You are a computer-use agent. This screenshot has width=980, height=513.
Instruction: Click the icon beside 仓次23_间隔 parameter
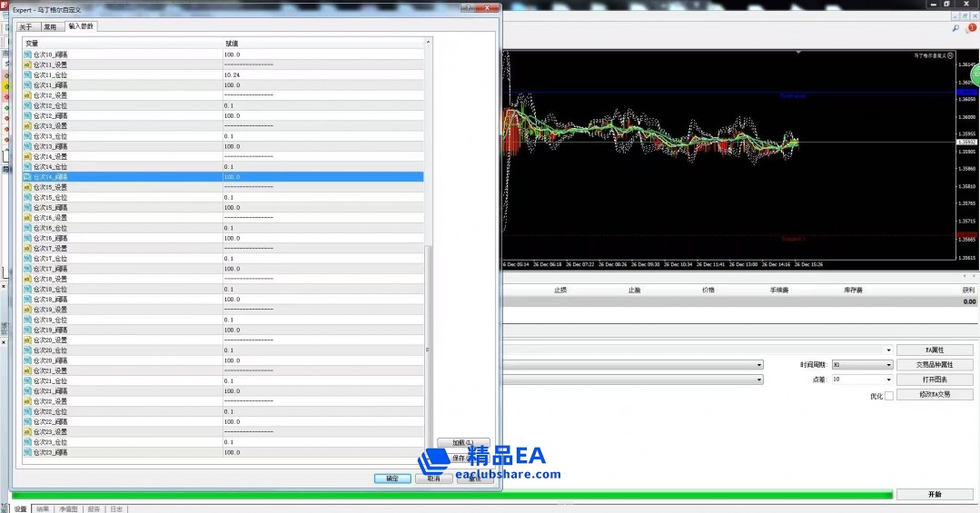27,452
